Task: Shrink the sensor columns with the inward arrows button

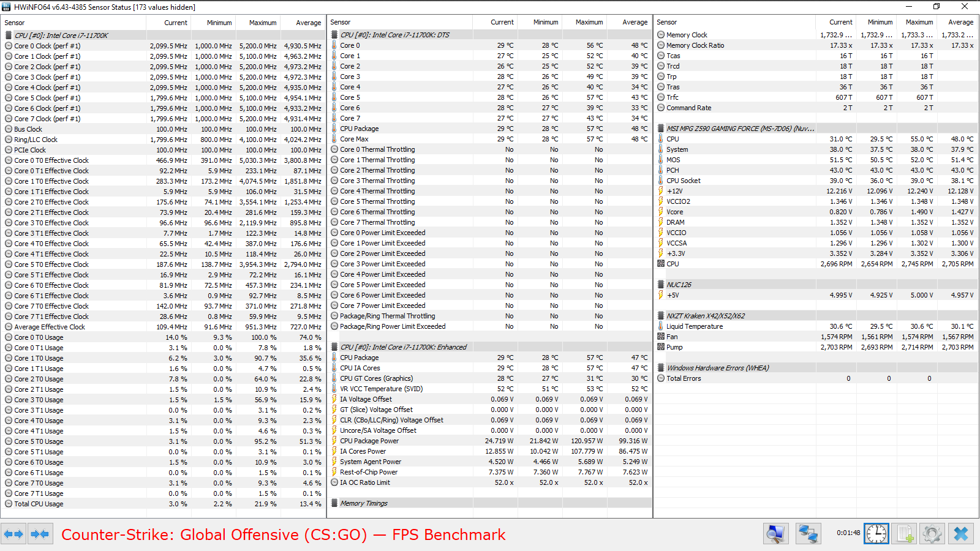Action: (40, 534)
